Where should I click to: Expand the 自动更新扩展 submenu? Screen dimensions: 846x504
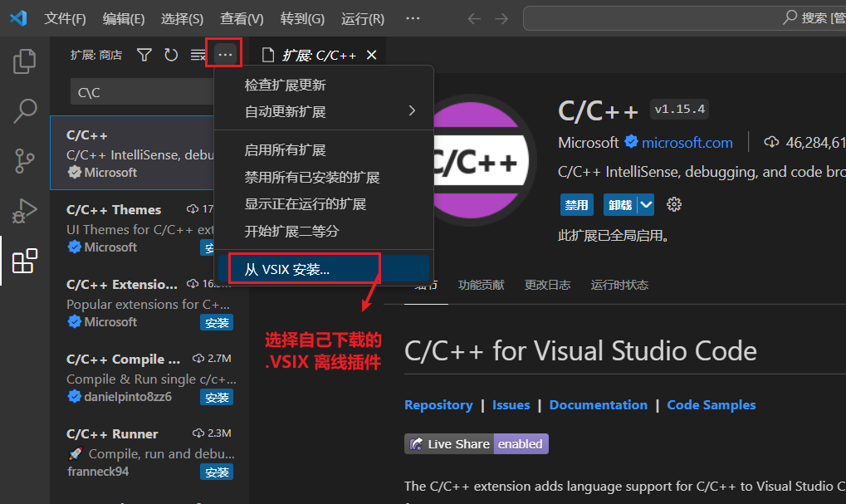click(324, 112)
